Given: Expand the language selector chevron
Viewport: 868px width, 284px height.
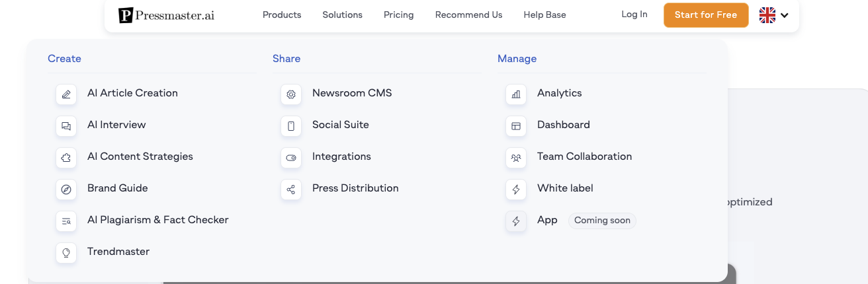Looking at the screenshot, I should (785, 15).
